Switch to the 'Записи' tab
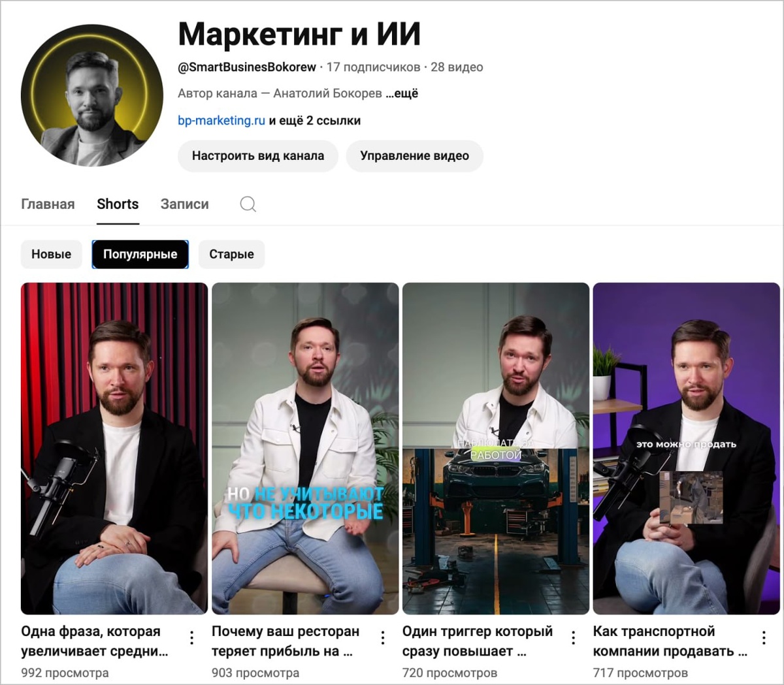This screenshot has height=685, width=784. [185, 204]
